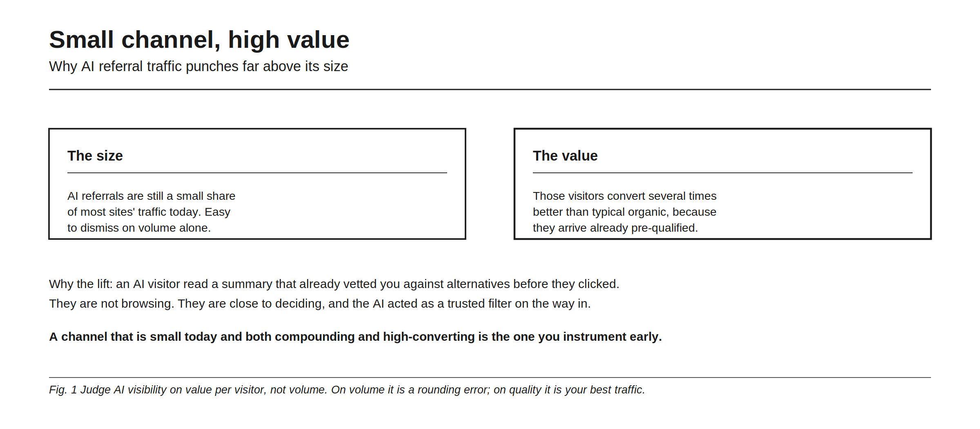The height and width of the screenshot is (429, 980).
Task: Click the divider line inside 'The size' card
Action: [x=257, y=173]
